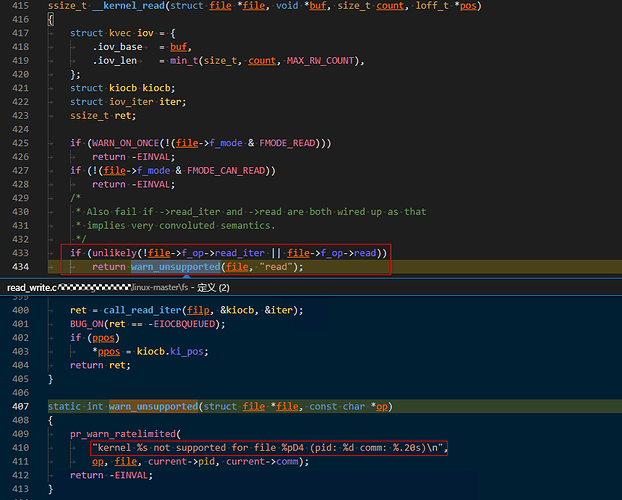
Task: Click line number 415 in the gutter
Action: pos(20,6)
